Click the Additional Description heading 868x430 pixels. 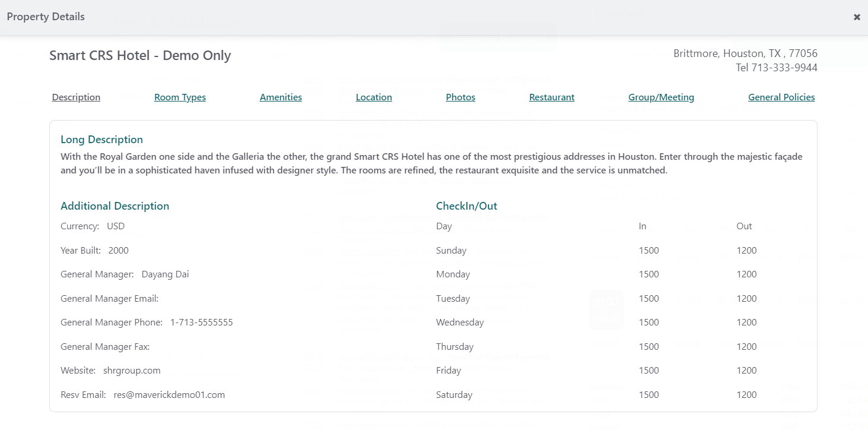tap(115, 206)
